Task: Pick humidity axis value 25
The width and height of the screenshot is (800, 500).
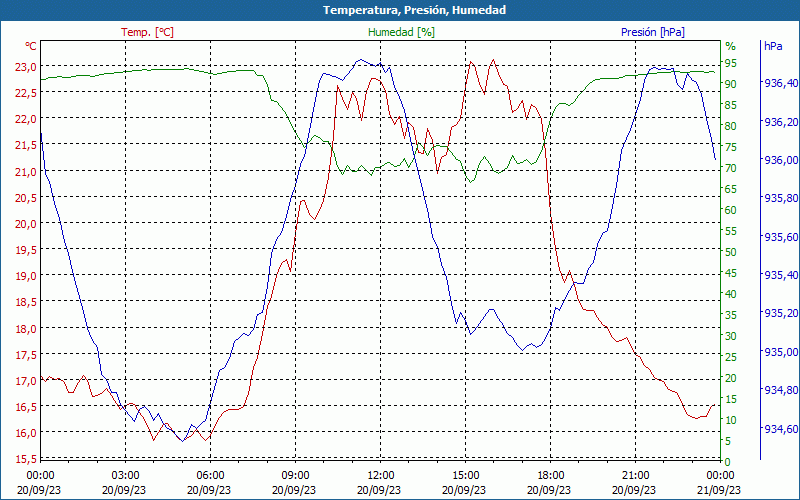Action: tap(731, 357)
